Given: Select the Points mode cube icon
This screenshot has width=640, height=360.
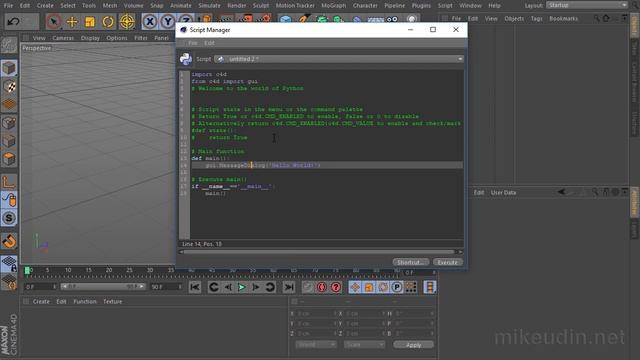Looking at the screenshot, I should coord(9,122).
